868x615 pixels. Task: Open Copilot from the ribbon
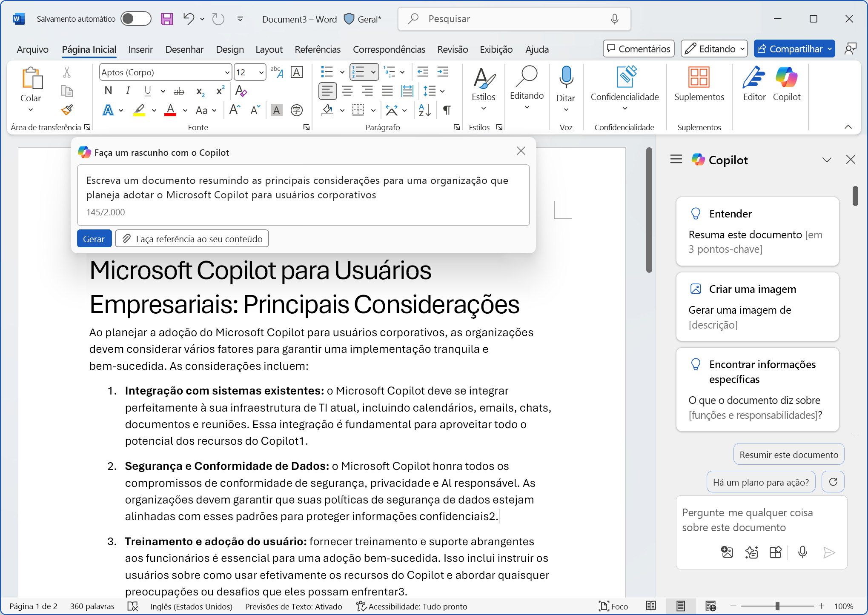pyautogui.click(x=786, y=84)
